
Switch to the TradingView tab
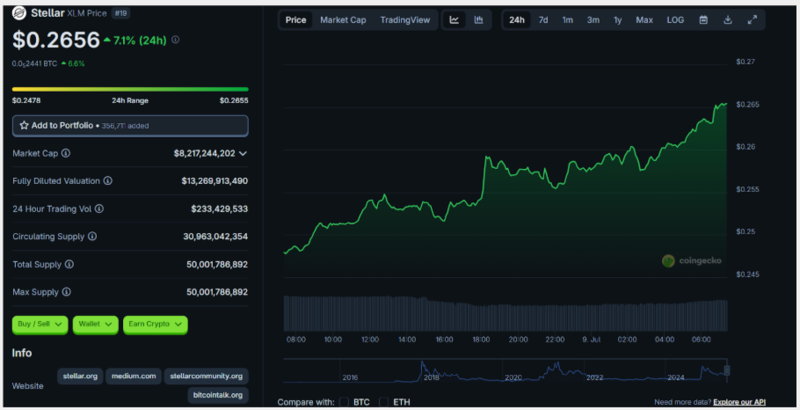405,20
